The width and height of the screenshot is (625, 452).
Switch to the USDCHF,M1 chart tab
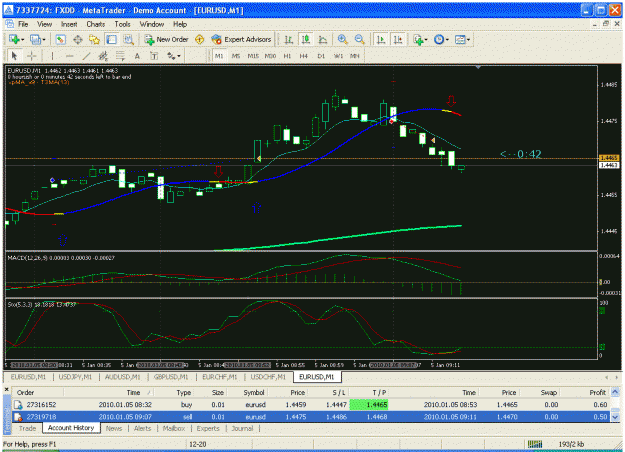[268, 377]
